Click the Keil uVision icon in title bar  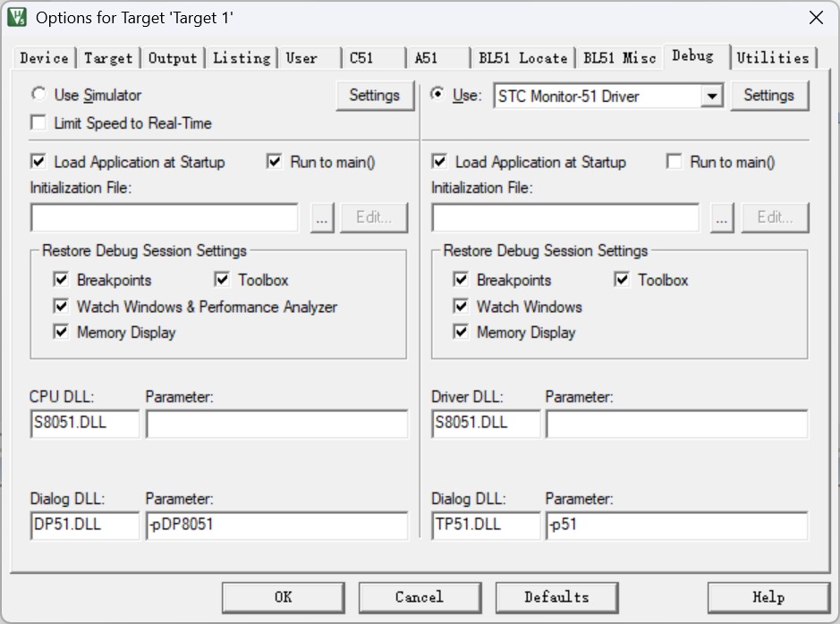(x=17, y=17)
